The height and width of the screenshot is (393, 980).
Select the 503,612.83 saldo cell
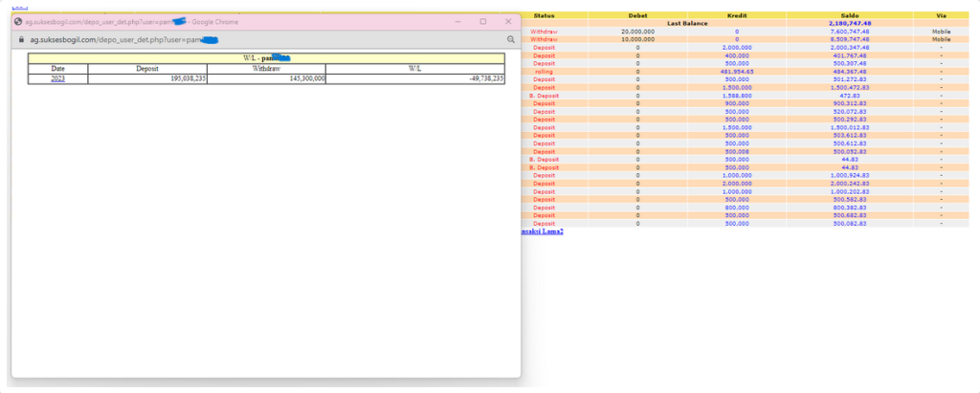point(850,136)
